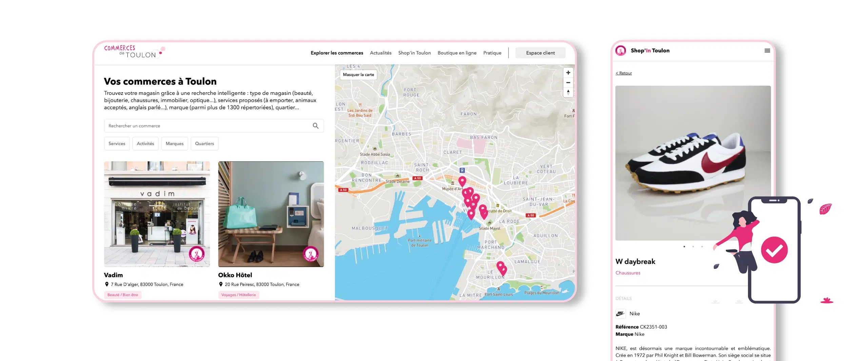Viewport: 868px width, 361px height.
Task: Open the mobile hamburger menu
Action: [767, 51]
